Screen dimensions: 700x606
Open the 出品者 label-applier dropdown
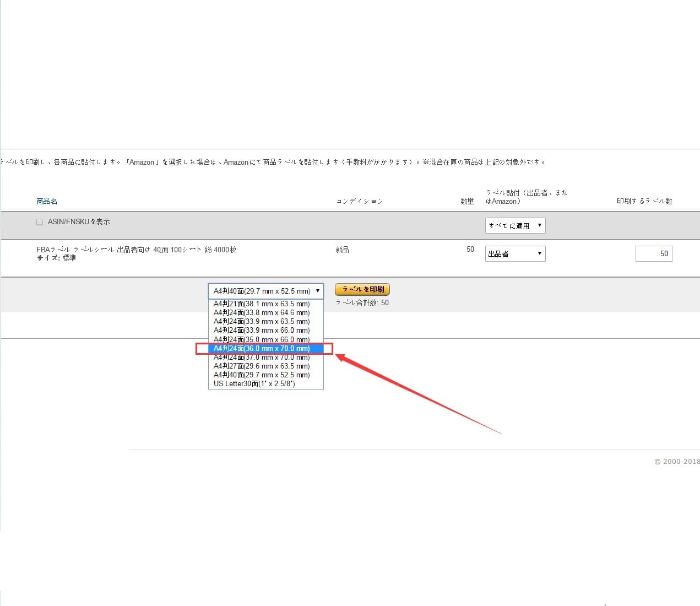515,253
